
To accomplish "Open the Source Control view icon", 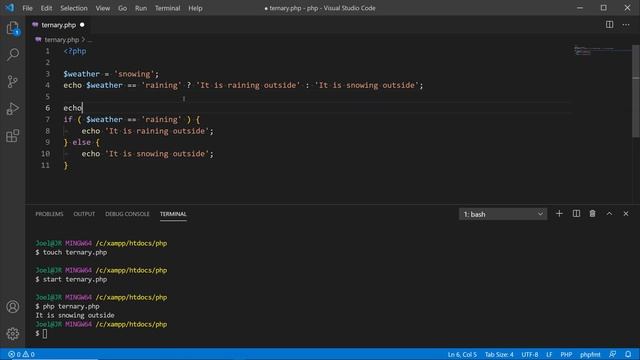I will (13, 82).
